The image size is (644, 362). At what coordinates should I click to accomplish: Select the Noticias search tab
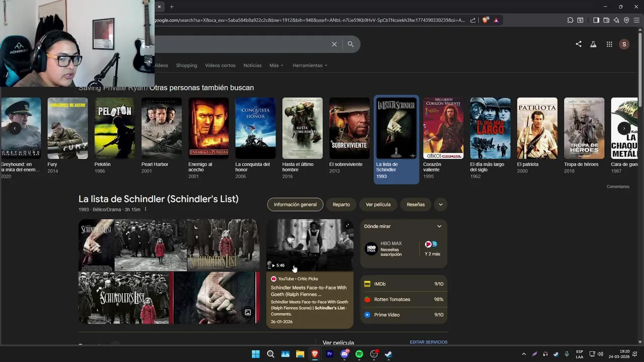click(253, 65)
